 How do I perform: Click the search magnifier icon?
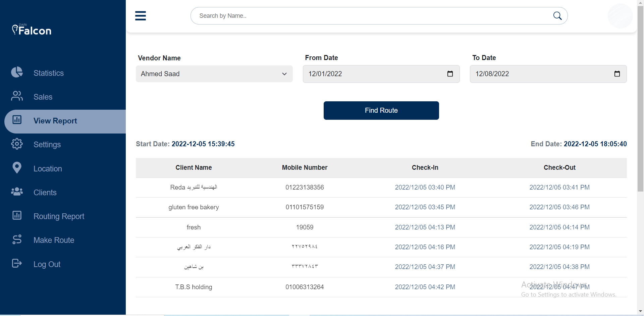click(557, 15)
